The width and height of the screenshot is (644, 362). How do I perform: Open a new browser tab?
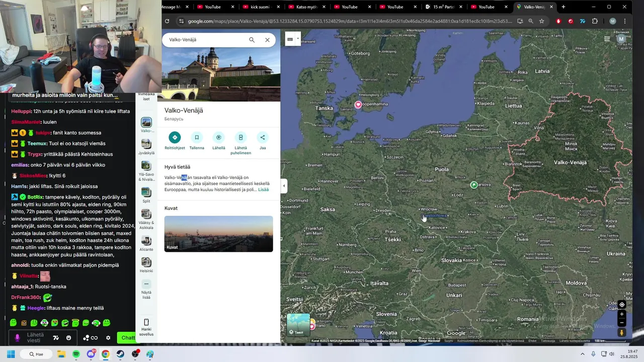click(563, 7)
